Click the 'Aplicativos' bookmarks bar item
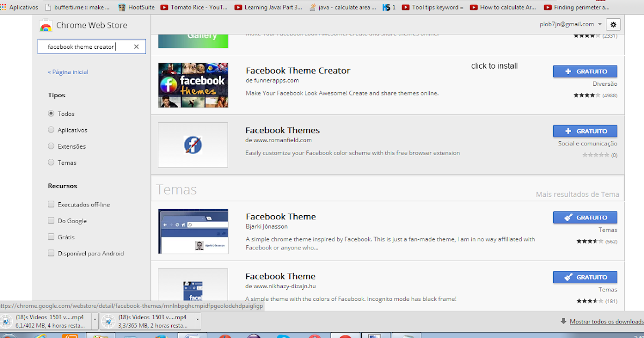This screenshot has height=338, width=644. click(x=20, y=8)
